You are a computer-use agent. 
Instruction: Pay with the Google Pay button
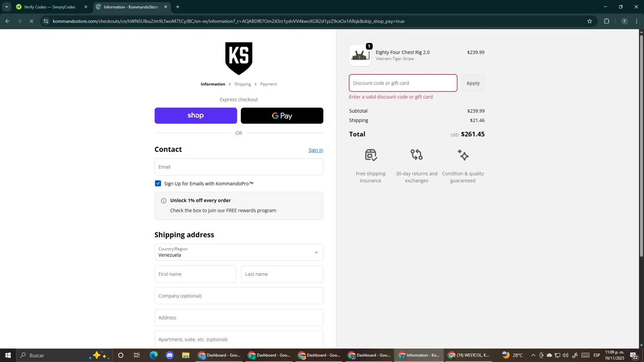(282, 116)
